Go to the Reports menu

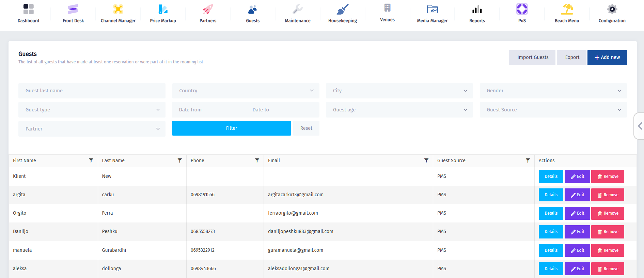pos(477,14)
